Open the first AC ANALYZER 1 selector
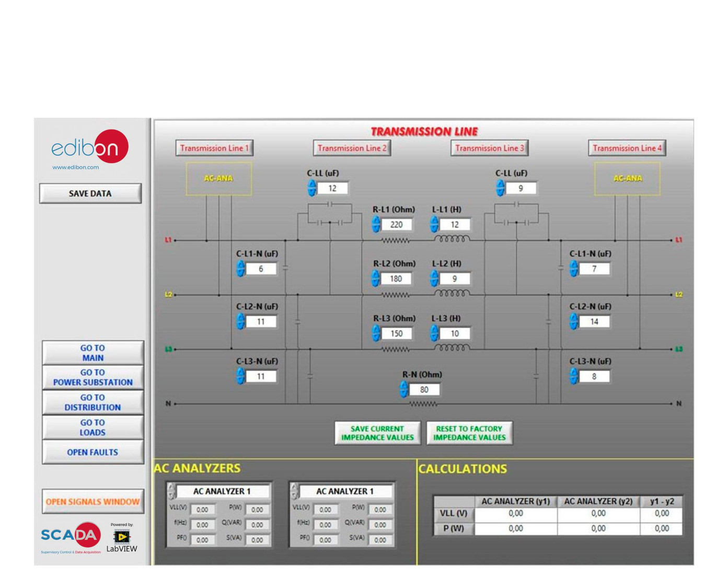Image resolution: width=728 pixels, height=588 pixels. [171, 491]
